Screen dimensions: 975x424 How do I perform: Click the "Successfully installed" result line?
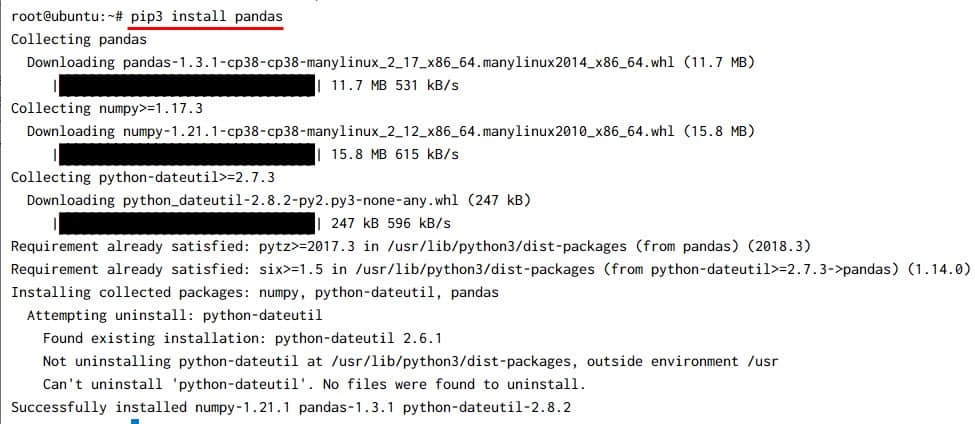point(290,407)
